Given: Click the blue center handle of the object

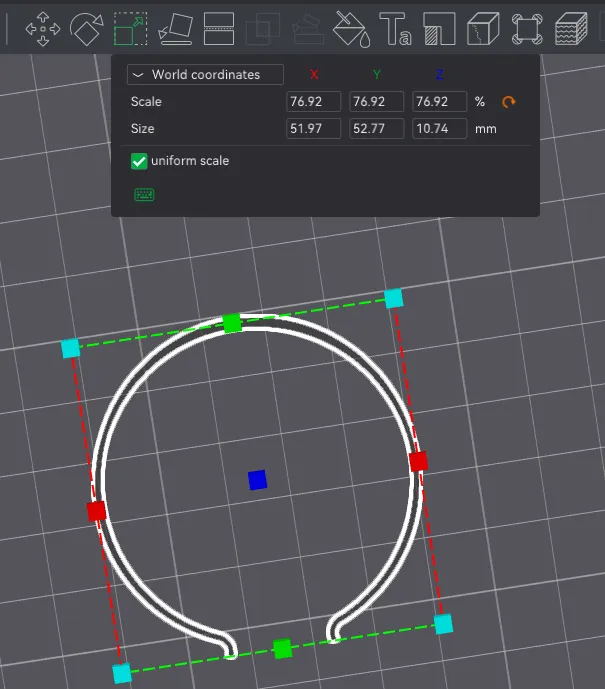Looking at the screenshot, I should [x=257, y=481].
